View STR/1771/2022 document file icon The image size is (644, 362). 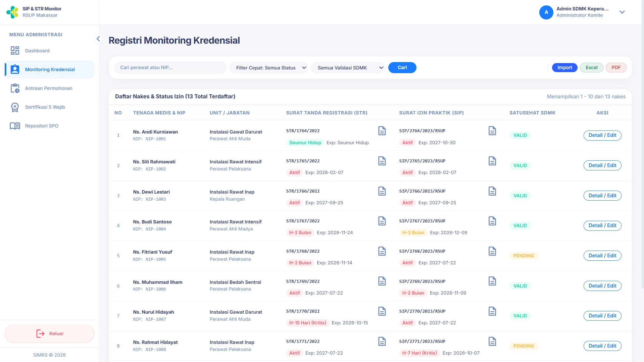(x=382, y=342)
